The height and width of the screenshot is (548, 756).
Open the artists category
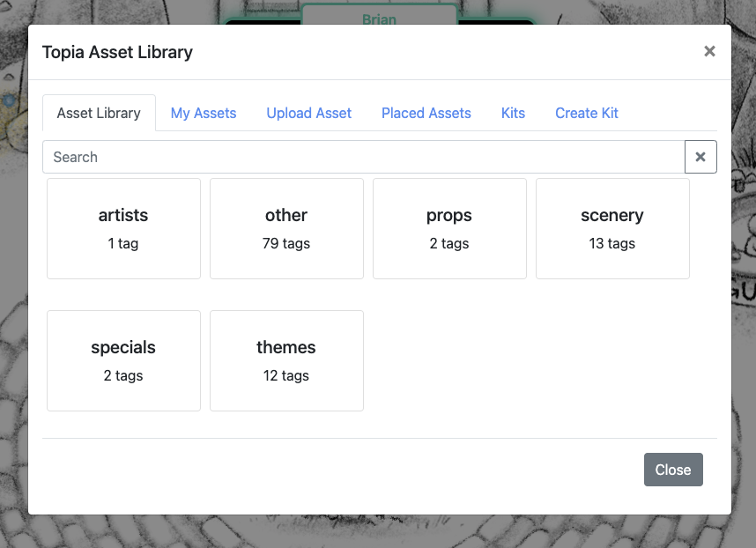click(123, 228)
